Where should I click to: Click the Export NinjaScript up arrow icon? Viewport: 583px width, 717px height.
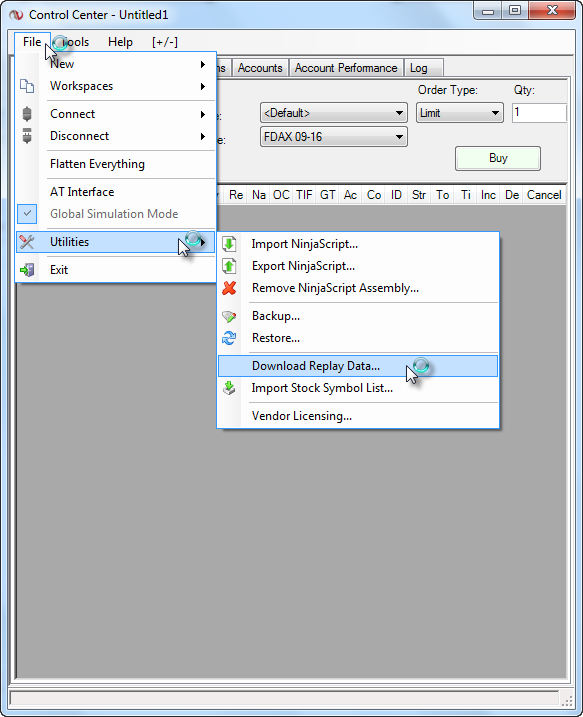point(229,266)
